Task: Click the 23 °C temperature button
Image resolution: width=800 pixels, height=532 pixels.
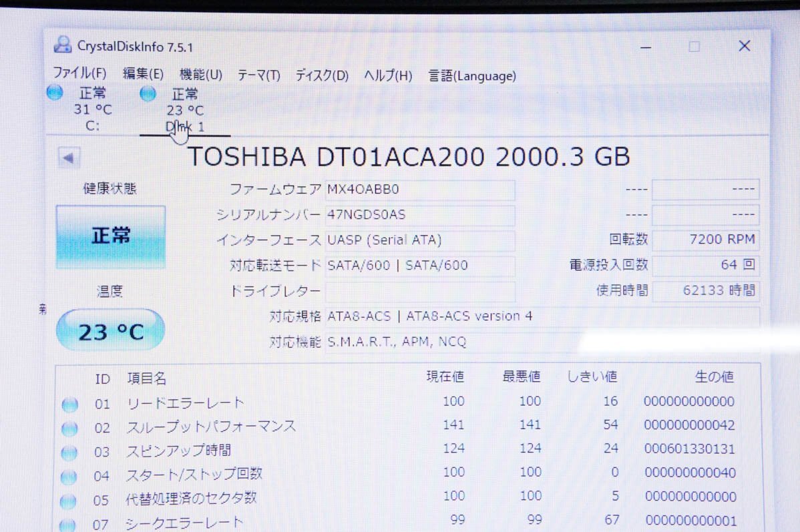Action: point(110,330)
